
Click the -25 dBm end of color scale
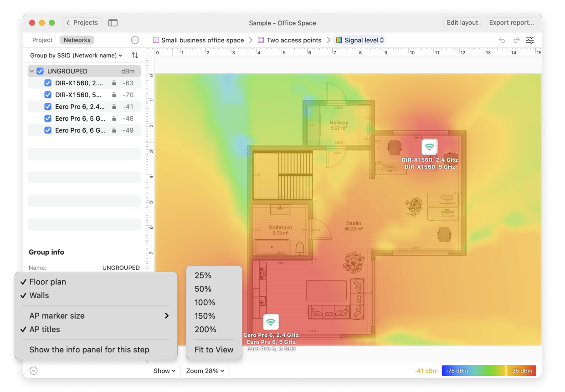pyautogui.click(x=521, y=371)
